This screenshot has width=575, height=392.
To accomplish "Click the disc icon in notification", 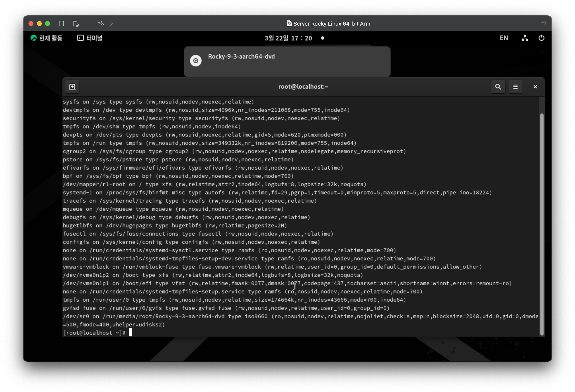I will (196, 61).
